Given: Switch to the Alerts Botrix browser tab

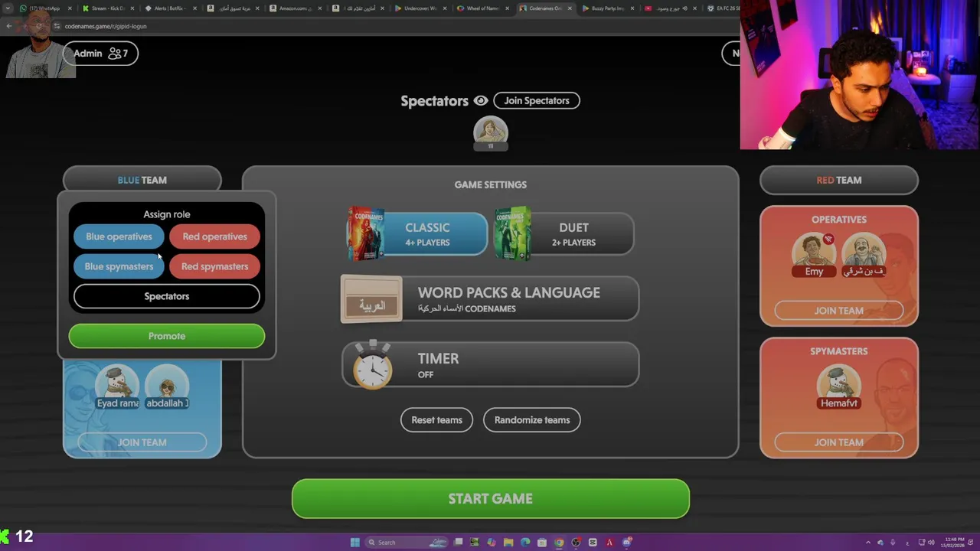Looking at the screenshot, I should (170, 8).
